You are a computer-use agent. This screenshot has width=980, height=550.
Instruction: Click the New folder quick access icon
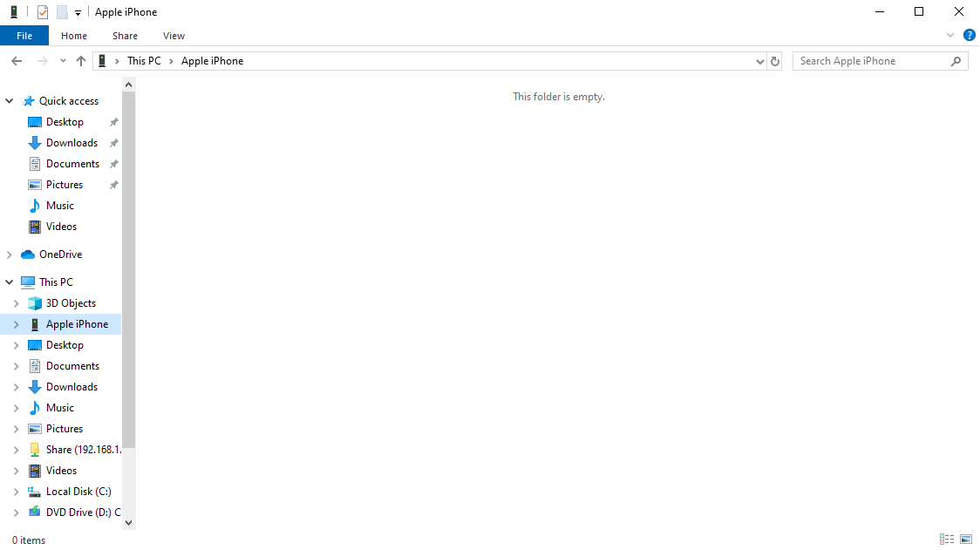pyautogui.click(x=62, y=12)
